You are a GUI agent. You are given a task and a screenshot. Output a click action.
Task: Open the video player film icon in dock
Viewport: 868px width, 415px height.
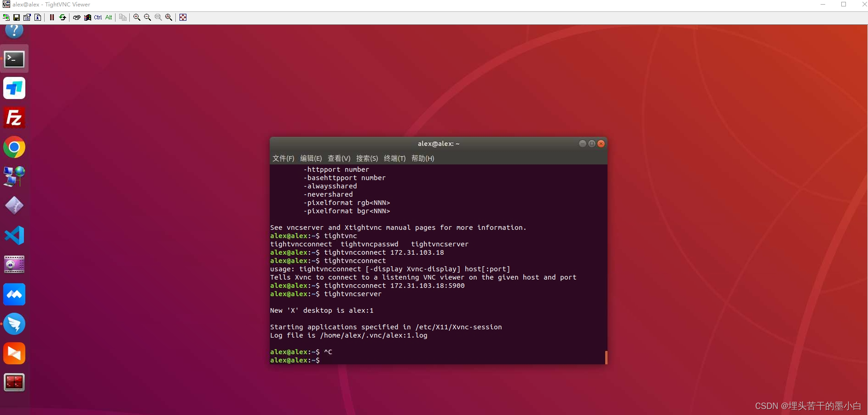14,265
